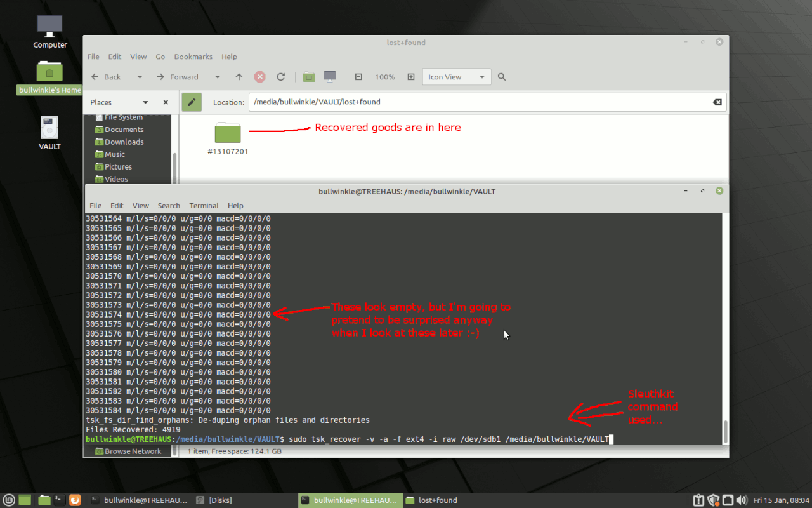Switch to the first bullwinkle@TREEHAU terminal window

138,500
